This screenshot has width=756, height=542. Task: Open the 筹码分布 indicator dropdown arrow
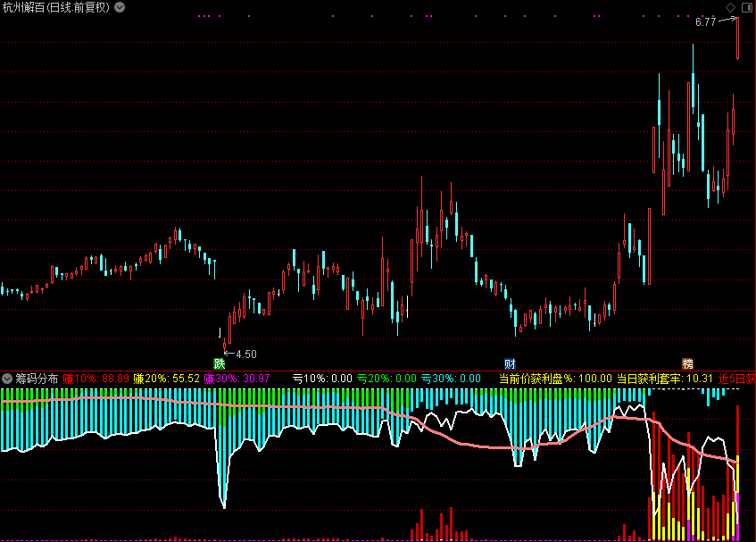click(x=7, y=379)
